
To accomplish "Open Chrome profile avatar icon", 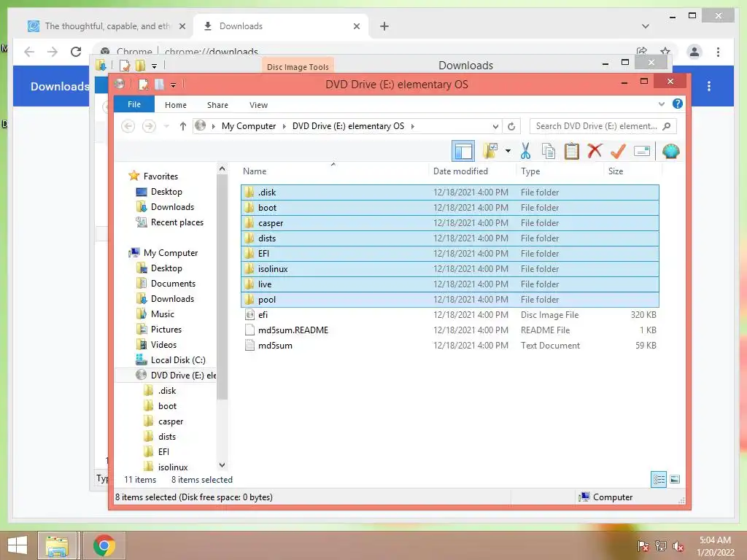I will click(694, 52).
